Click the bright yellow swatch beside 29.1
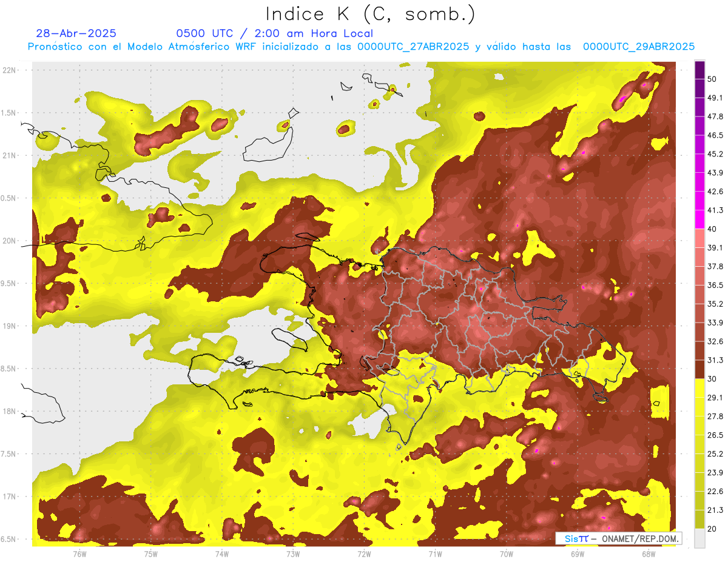Viewport: 728px width, 562px height. pyautogui.click(x=699, y=388)
